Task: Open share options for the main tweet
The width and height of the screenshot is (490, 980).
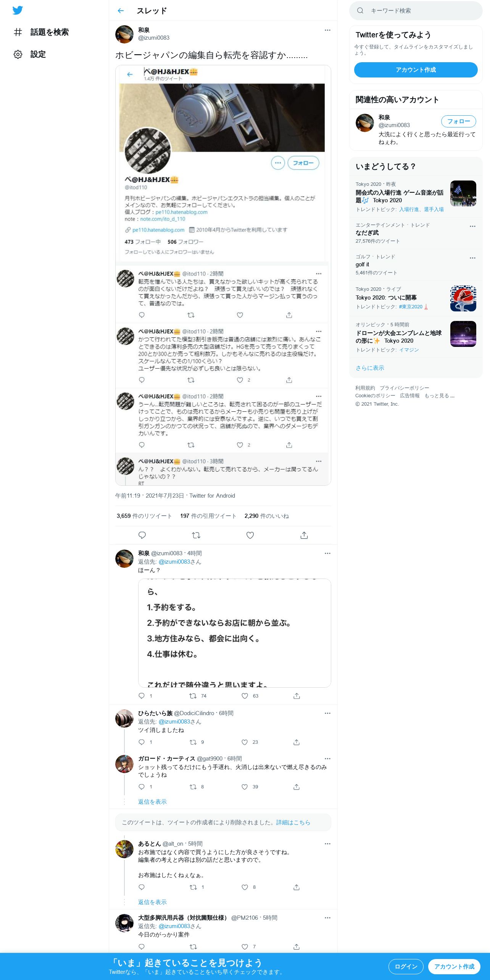Action: (304, 535)
